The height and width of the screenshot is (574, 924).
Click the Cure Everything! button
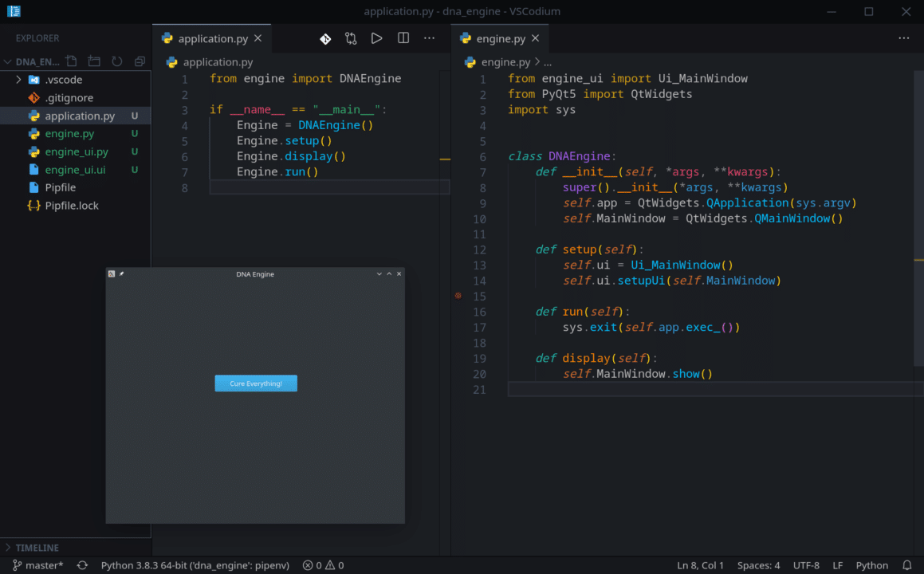[255, 383]
